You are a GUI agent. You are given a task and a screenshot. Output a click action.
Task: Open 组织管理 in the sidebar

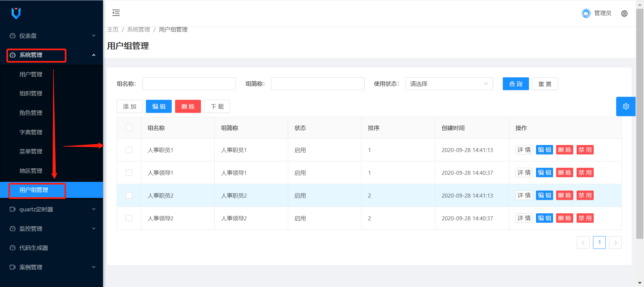pos(31,93)
